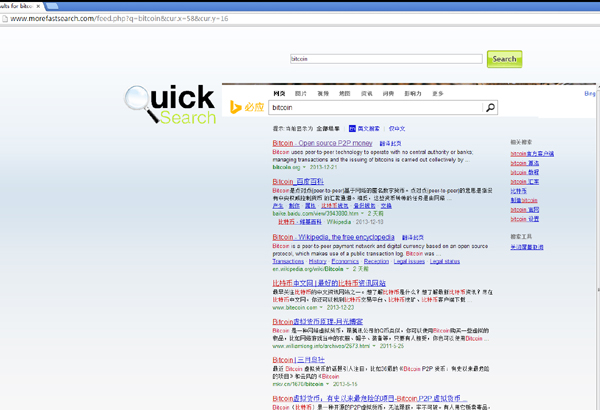Viewport: 600px width, 410px height.
Task: Open Bitcoin_百度百科 result
Action: point(298,181)
